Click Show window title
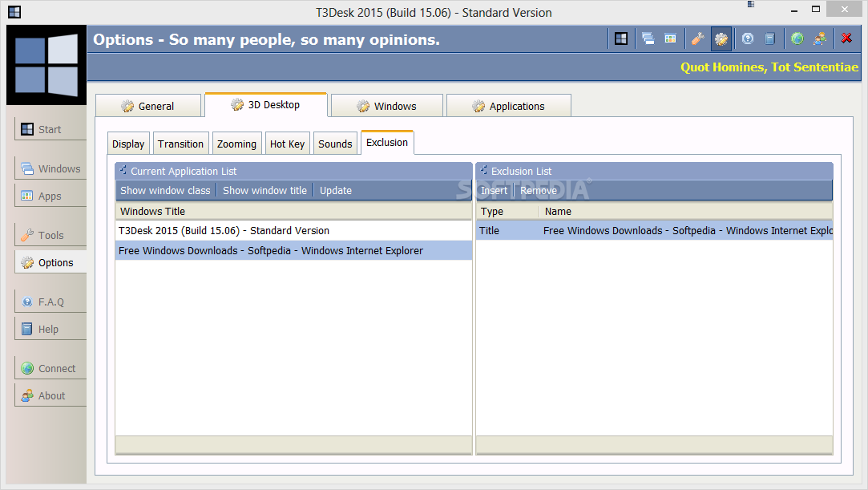The width and height of the screenshot is (868, 490). coord(264,190)
